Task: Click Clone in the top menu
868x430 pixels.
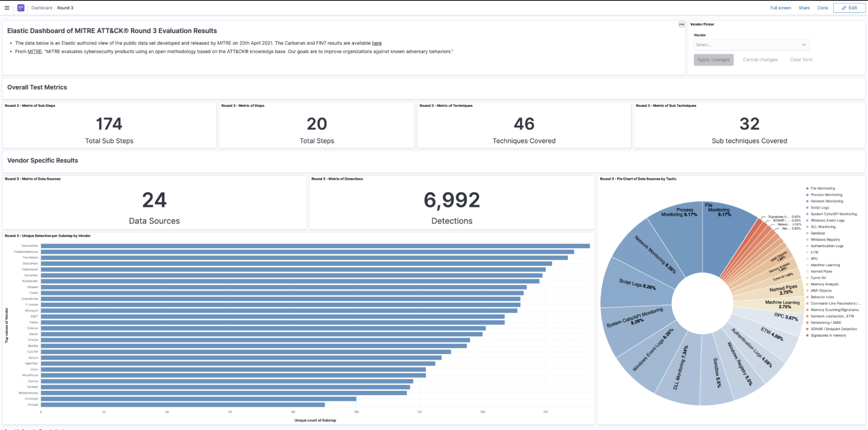Action: [822, 8]
